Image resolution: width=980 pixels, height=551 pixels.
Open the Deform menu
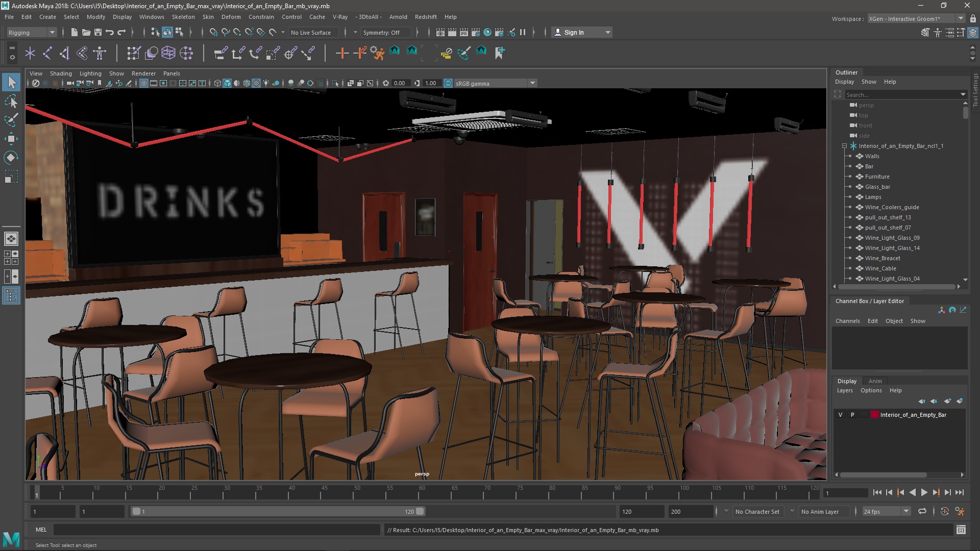(x=231, y=17)
